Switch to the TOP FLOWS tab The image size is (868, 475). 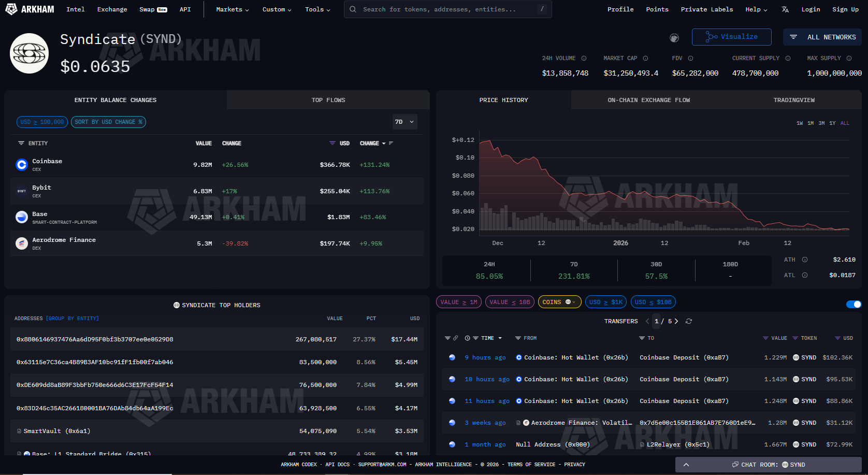328,99
